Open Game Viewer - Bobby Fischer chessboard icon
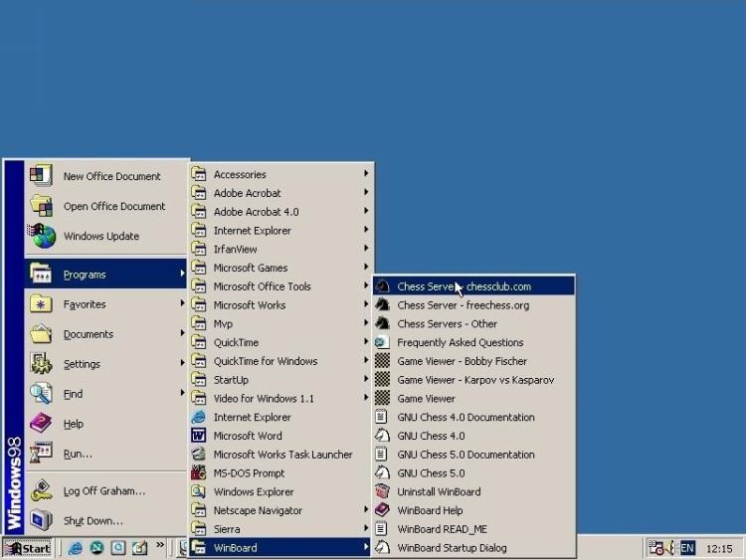This screenshot has width=746, height=560. click(382, 361)
